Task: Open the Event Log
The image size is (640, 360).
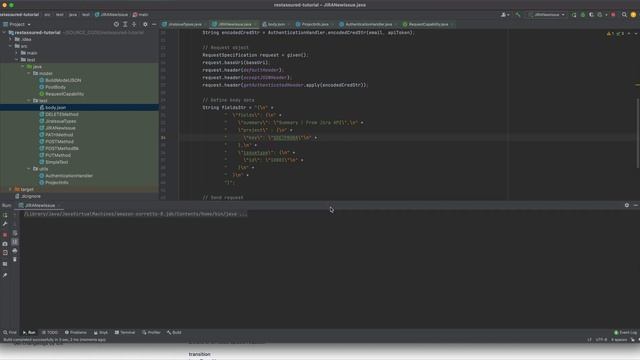Action: pos(626,333)
